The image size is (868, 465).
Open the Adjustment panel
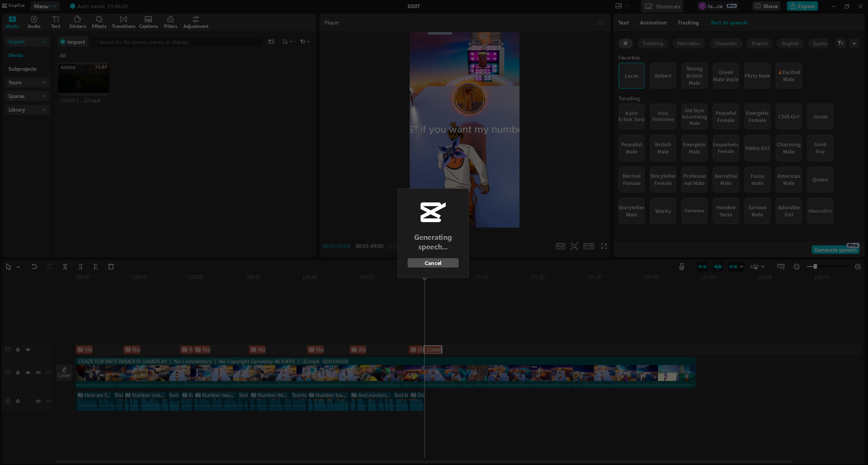point(196,22)
